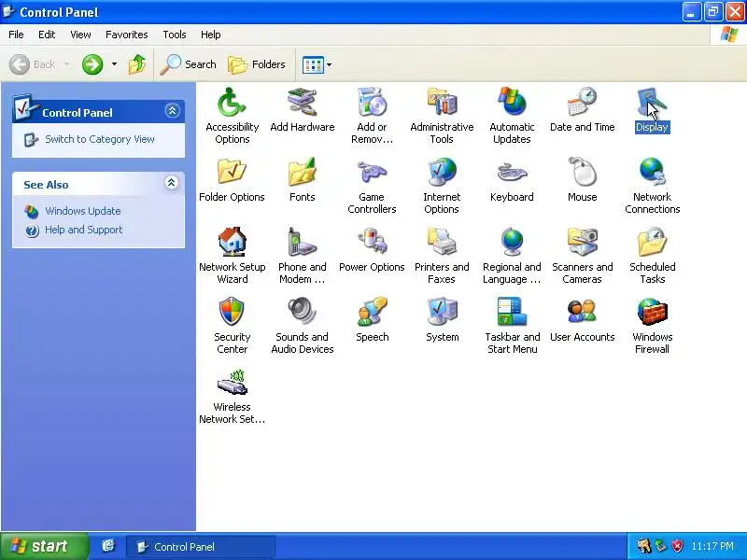The height and width of the screenshot is (560, 747).
Task: Collapse the See Also sidebar section
Action: pyautogui.click(x=172, y=183)
